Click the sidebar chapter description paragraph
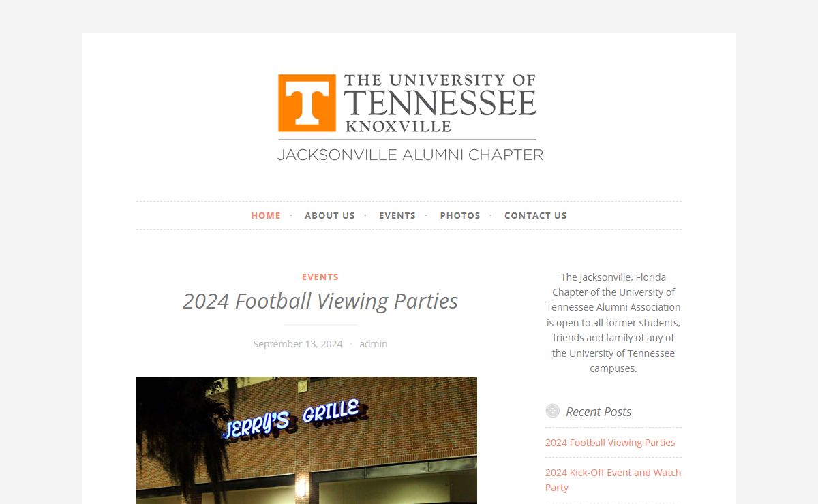 pos(613,323)
